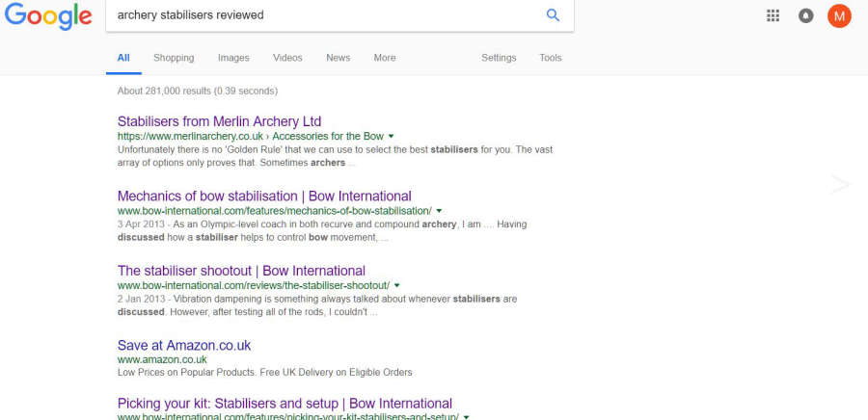This screenshot has height=420, width=868.
Task: Expand dropdown arrow beside the-stabiliser-shootout URL
Action: [397, 285]
